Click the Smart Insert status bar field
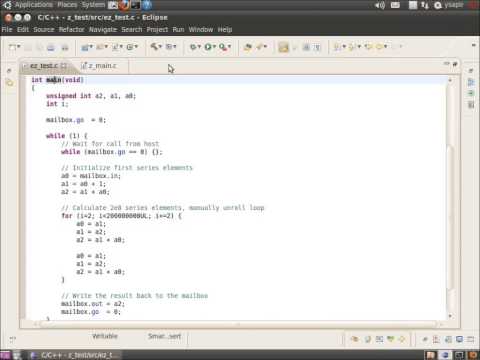 [x=164, y=336]
